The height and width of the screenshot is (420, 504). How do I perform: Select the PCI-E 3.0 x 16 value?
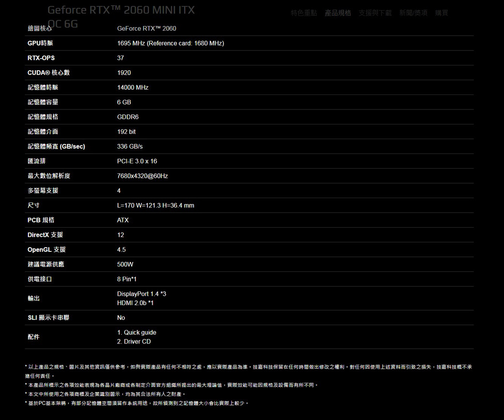pyautogui.click(x=137, y=161)
